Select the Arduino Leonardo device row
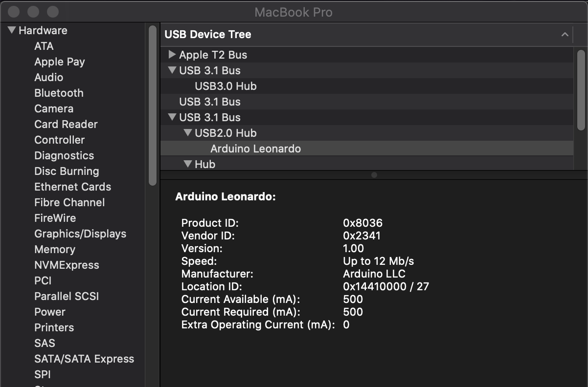Viewport: 588px width, 387px height. click(x=367, y=149)
